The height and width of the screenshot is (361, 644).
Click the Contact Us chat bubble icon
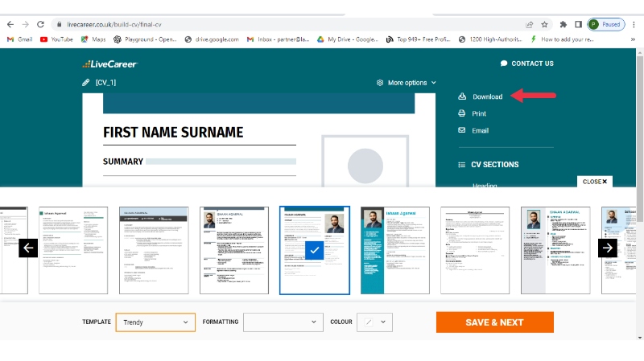504,64
